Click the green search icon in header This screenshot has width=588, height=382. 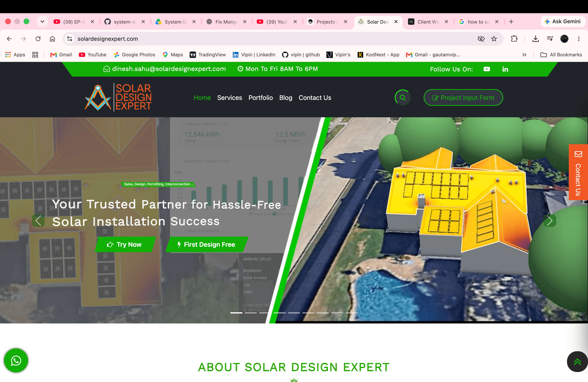coord(402,98)
